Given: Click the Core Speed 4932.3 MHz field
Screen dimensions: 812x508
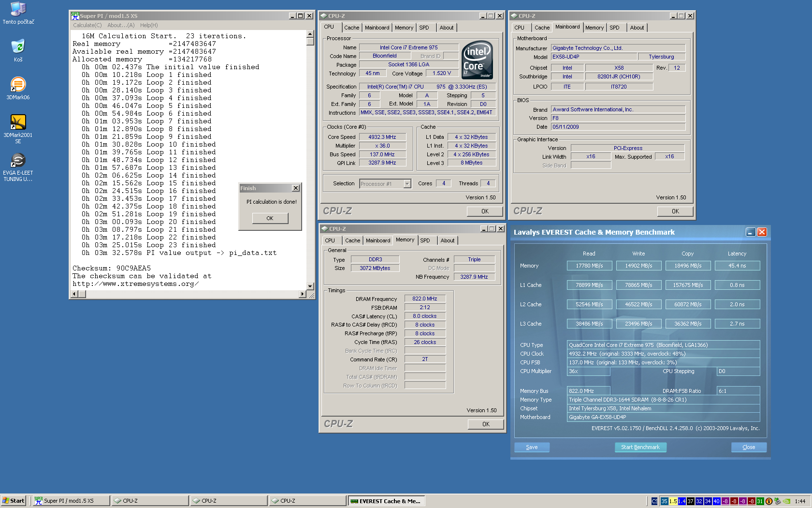Looking at the screenshot, I should tap(382, 137).
